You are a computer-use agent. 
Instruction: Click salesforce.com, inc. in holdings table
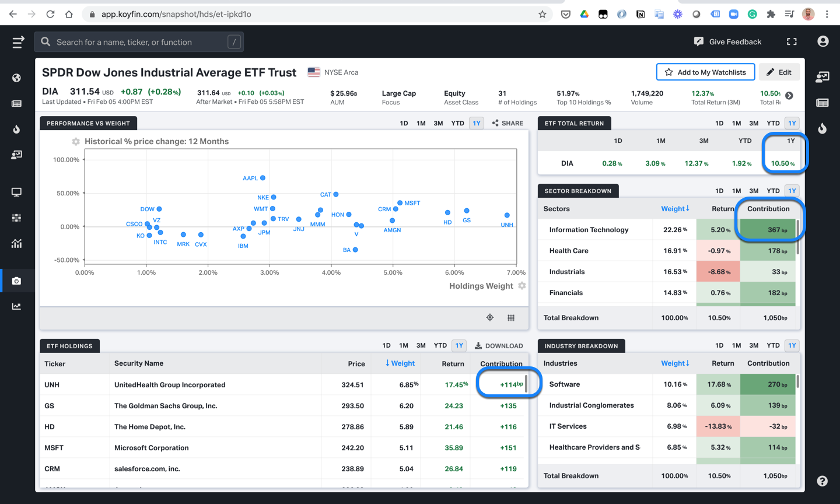(147, 469)
